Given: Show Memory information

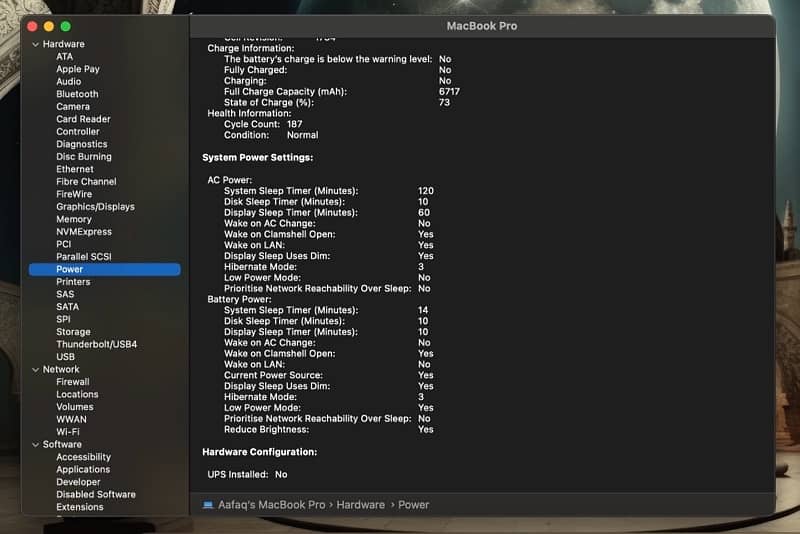Looking at the screenshot, I should coord(73,219).
